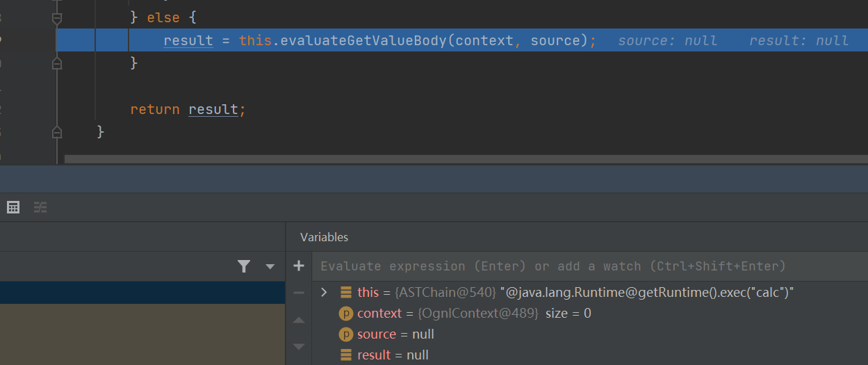
Task: Collapse the else block fold marker
Action: (x=57, y=19)
